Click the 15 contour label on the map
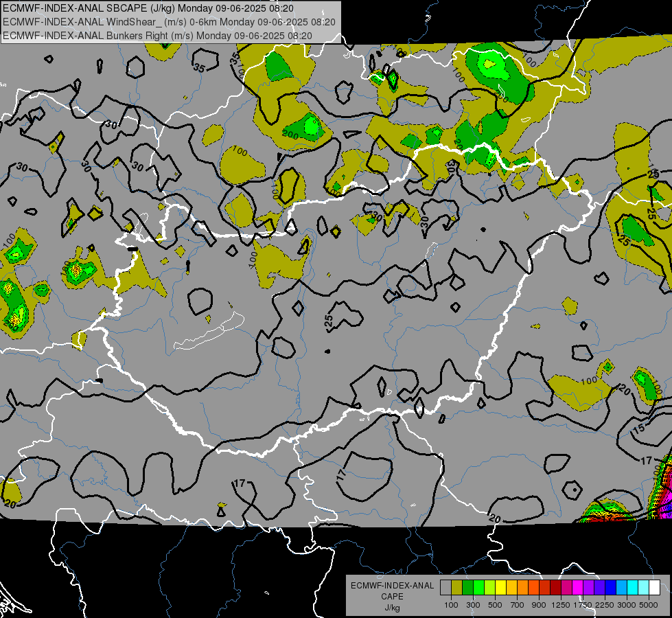The height and width of the screenshot is (618, 672). point(638,428)
